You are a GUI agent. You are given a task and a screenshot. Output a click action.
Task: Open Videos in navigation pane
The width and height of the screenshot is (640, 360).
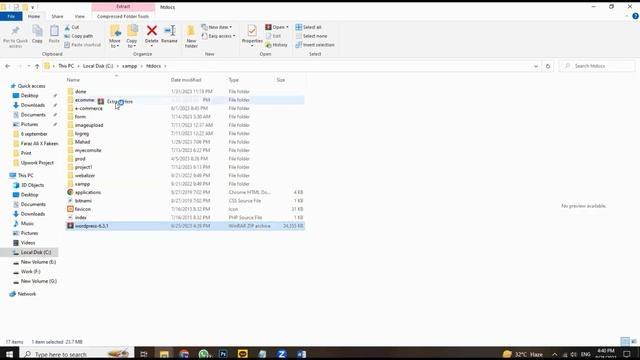pos(28,243)
